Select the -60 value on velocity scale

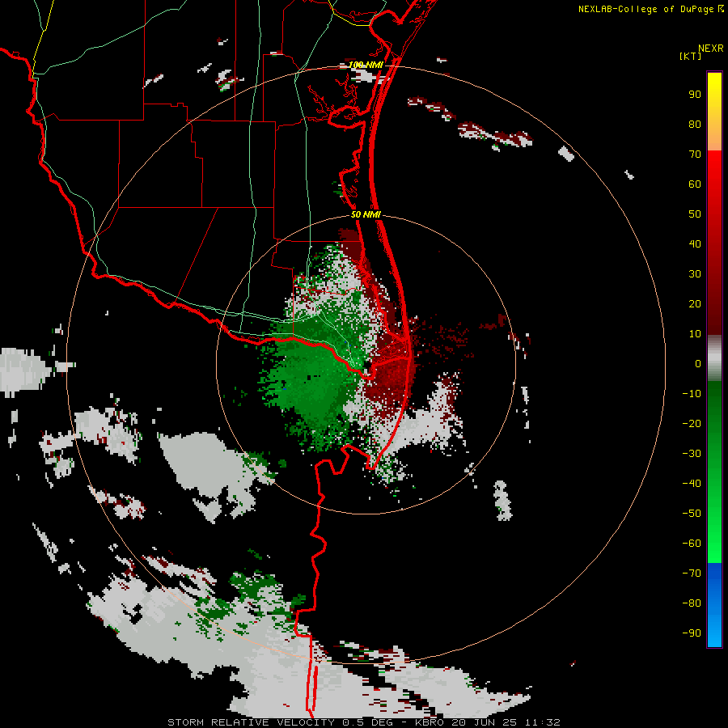pyautogui.click(x=692, y=544)
